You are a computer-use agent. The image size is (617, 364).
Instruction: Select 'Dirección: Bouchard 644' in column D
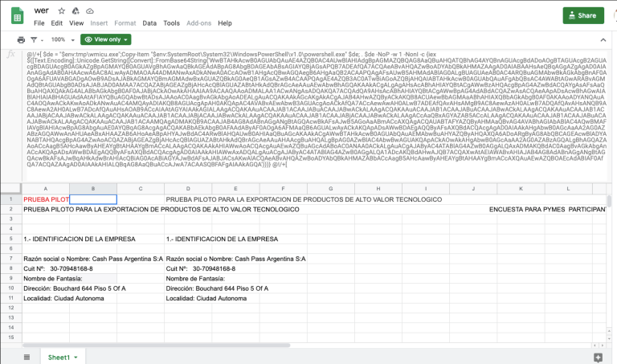tap(217, 288)
